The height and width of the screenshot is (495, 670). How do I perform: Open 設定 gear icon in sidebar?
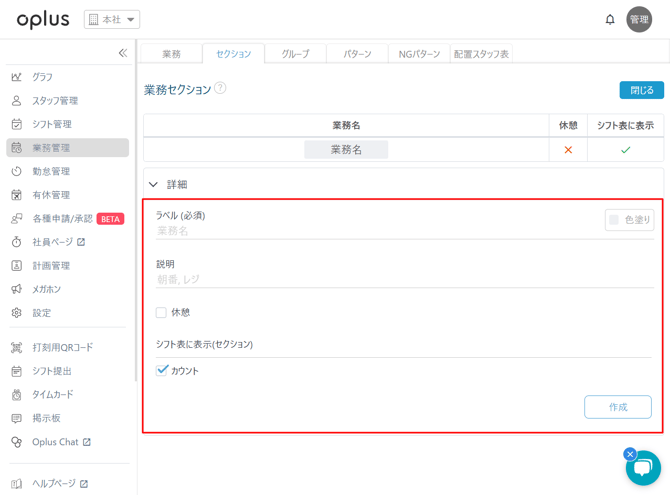17,313
